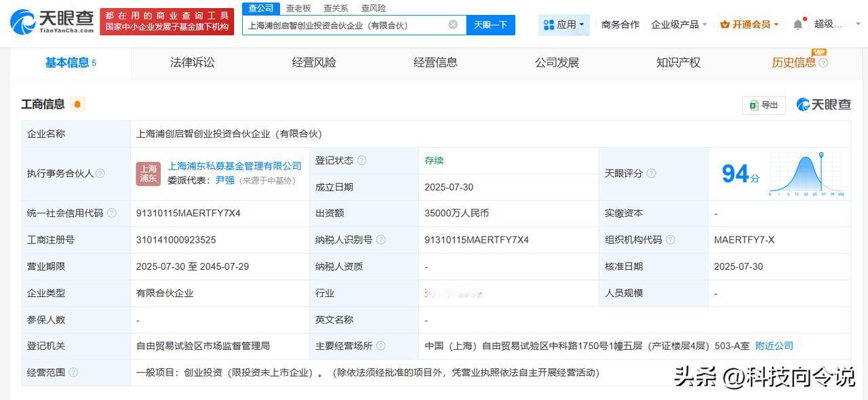The image size is (868, 400).
Task: Open the 知识产权 tab
Action: pyautogui.click(x=678, y=63)
